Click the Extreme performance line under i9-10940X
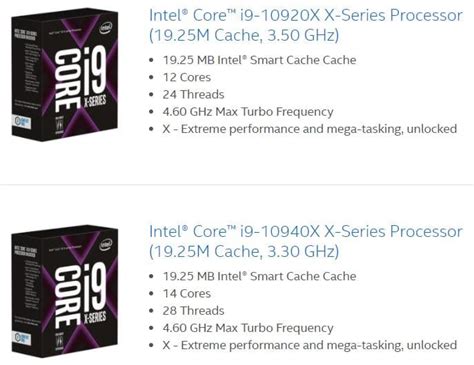Viewport: 474px width, 365px height. (310, 345)
